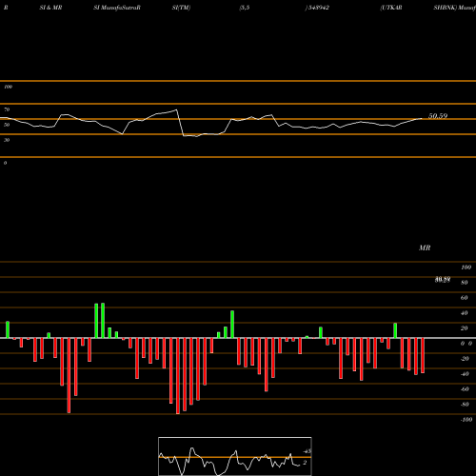Click the 100 label on MR right axis
The image size is (476, 476).
click(x=466, y=268)
